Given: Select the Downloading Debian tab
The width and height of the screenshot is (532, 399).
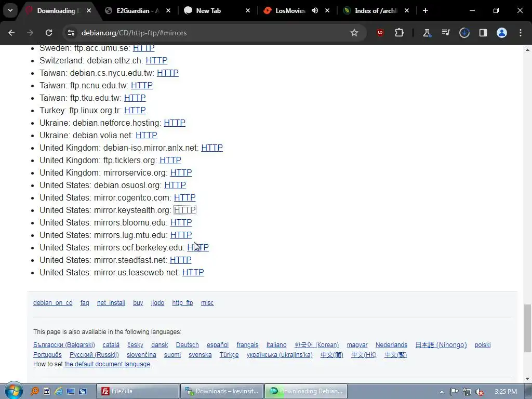Looking at the screenshot, I should 56,10.
